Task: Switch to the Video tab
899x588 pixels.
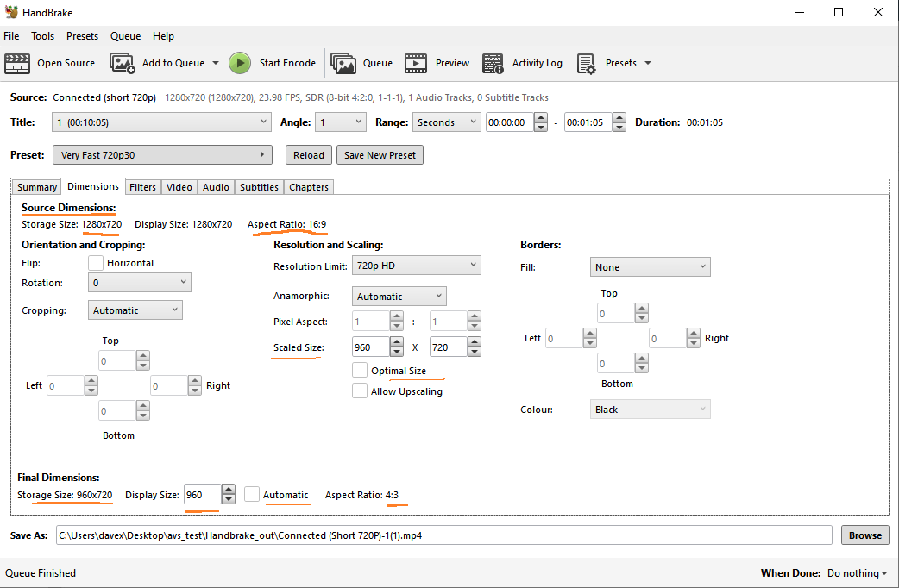Action: tap(179, 187)
